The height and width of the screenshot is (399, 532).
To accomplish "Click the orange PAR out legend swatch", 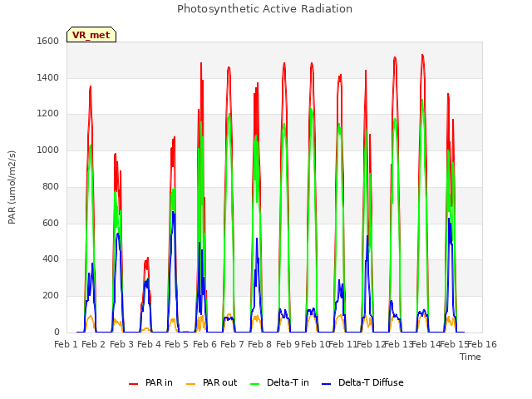I will 191,384.
